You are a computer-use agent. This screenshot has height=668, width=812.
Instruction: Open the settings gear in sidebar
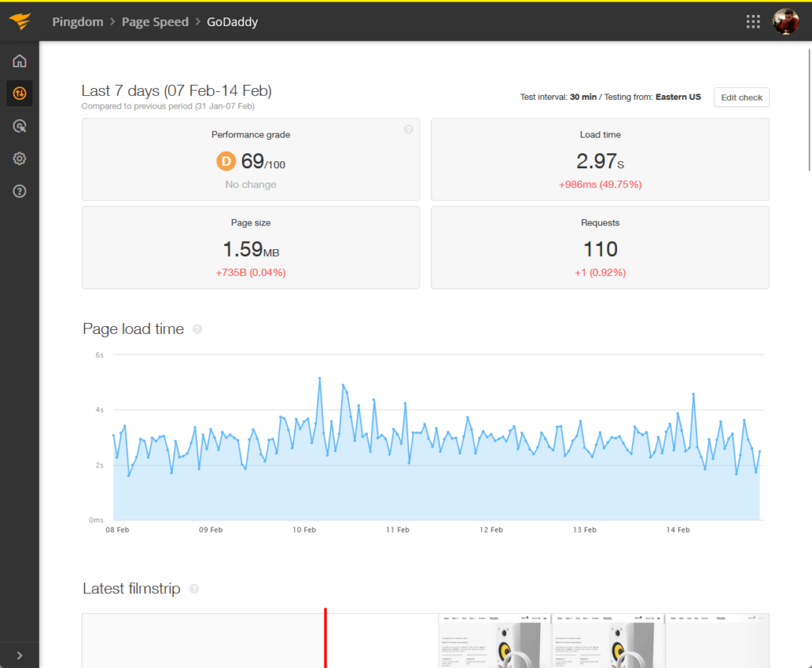click(x=19, y=159)
